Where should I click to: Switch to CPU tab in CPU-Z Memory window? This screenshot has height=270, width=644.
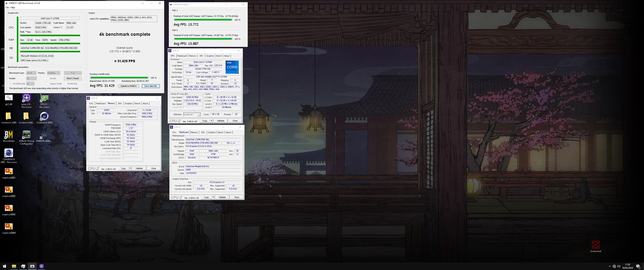click(91, 103)
